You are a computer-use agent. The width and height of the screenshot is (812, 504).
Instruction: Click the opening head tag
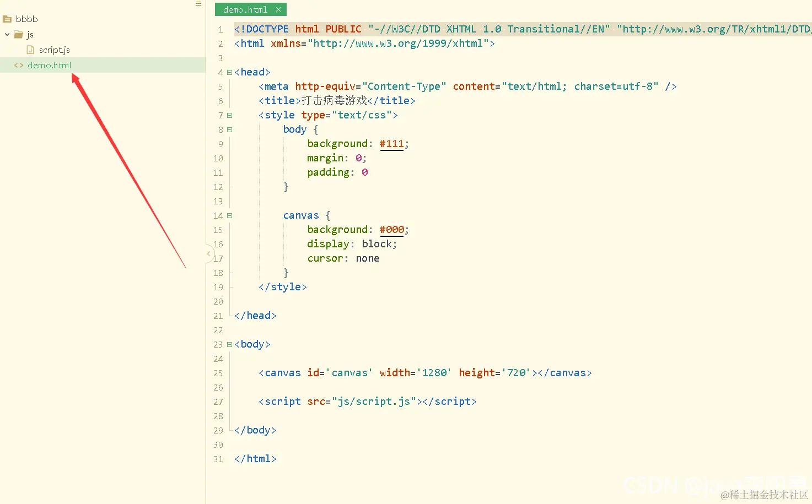tap(252, 72)
